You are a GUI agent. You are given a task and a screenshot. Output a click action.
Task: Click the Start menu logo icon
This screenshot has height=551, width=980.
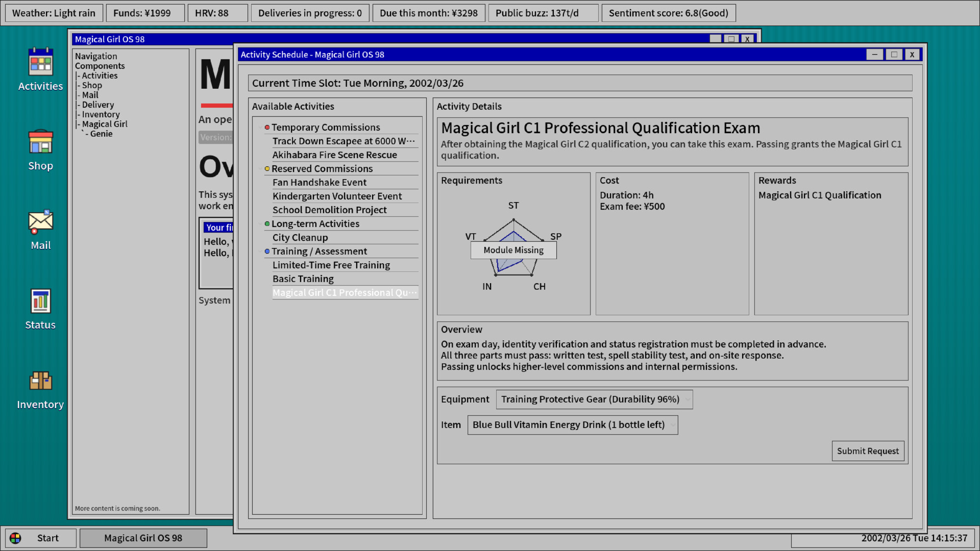[x=16, y=538]
